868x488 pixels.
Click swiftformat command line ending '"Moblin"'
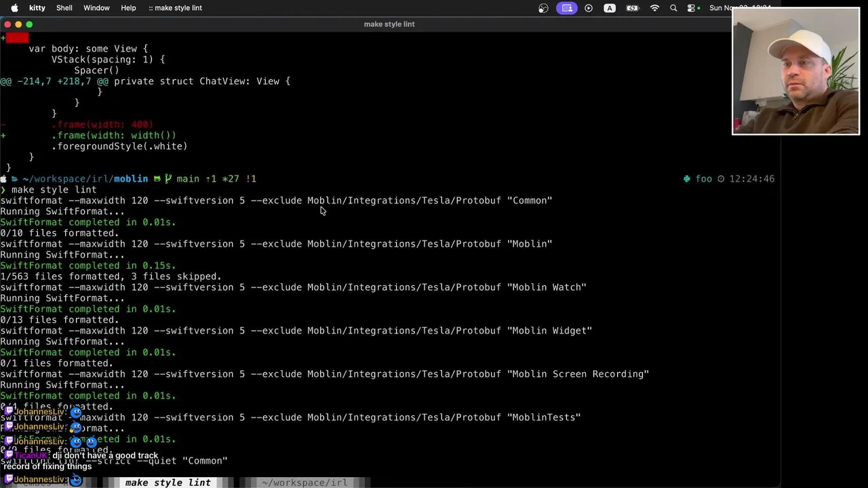pos(276,244)
